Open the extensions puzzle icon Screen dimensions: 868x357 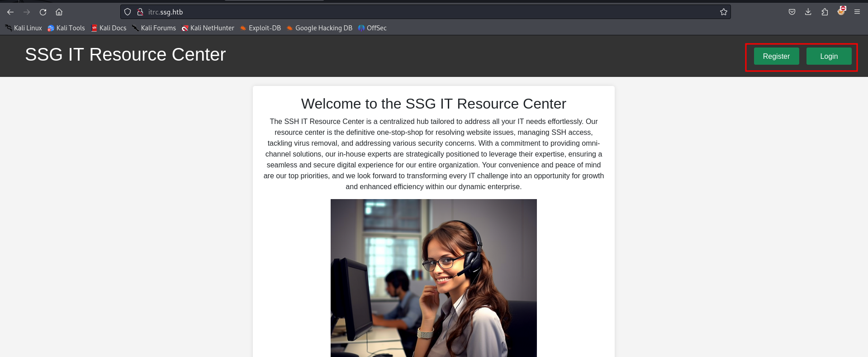point(825,12)
